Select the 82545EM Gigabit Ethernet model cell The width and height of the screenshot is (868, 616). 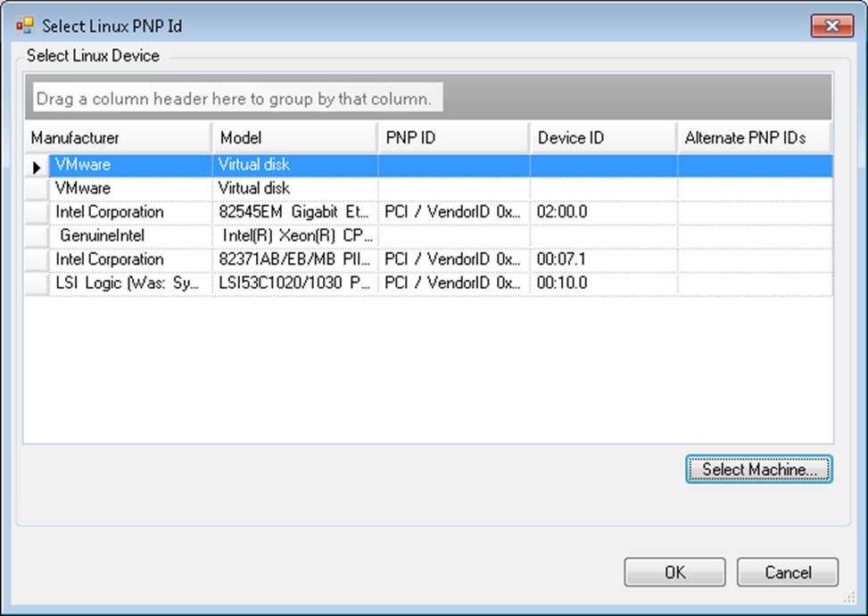[294, 212]
